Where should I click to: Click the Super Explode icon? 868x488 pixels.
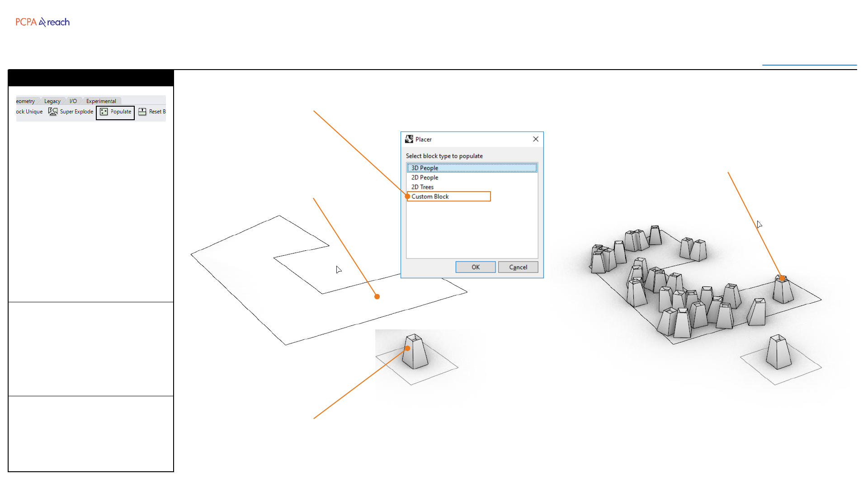pyautogui.click(x=53, y=112)
